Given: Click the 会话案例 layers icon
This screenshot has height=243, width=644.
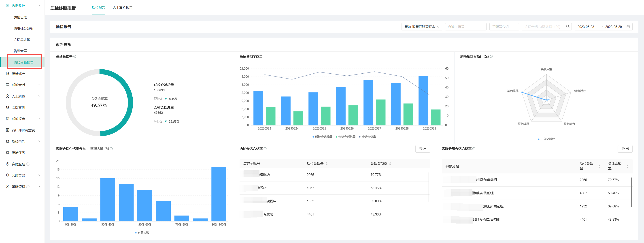Looking at the screenshot, I should (8, 107).
